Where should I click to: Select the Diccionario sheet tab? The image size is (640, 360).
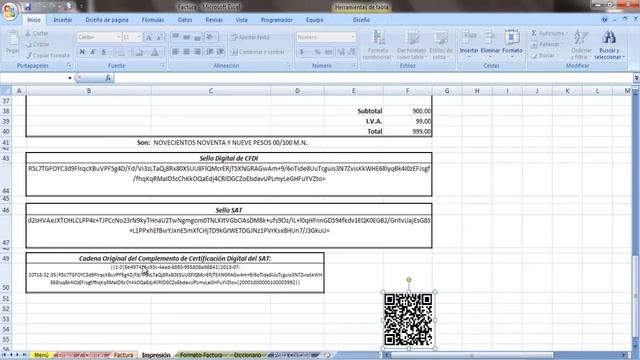click(247, 355)
